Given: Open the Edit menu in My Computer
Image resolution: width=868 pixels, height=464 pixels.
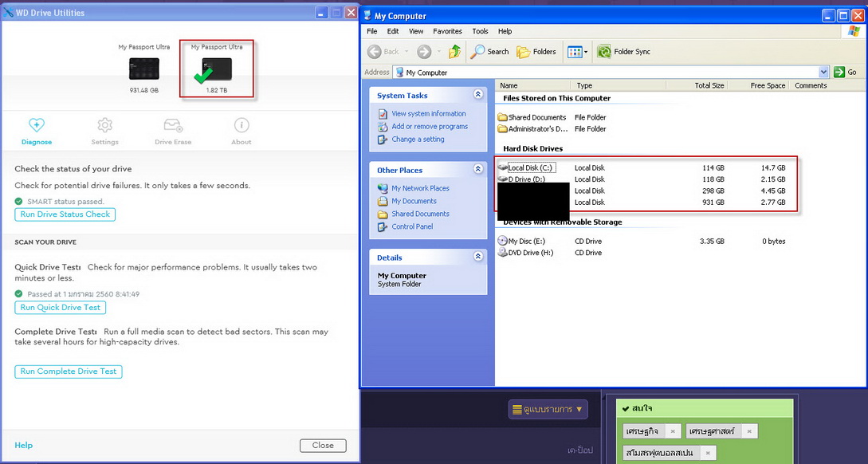Looking at the screenshot, I should tap(393, 32).
